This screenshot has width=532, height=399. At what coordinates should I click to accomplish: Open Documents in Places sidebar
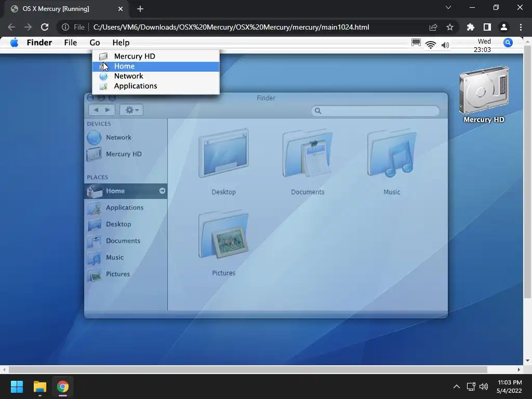pos(126,241)
